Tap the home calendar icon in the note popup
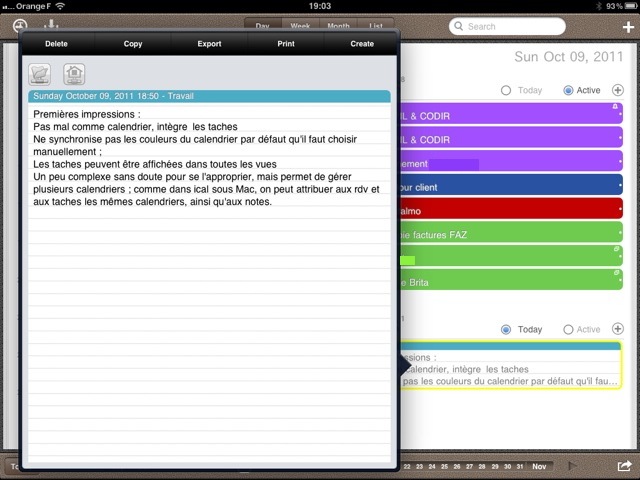Screen dimensions: 640x480 click(74, 73)
